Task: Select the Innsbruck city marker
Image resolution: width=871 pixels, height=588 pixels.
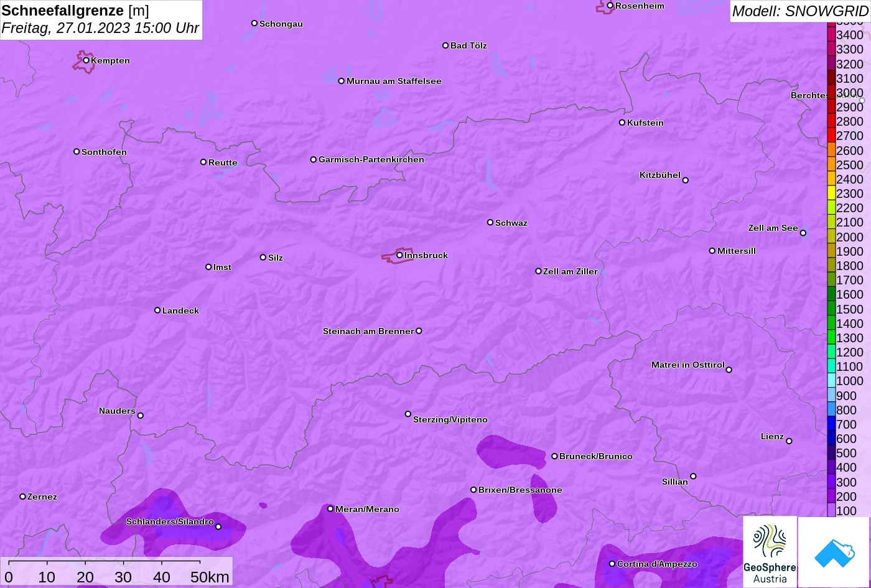Action: [399, 255]
